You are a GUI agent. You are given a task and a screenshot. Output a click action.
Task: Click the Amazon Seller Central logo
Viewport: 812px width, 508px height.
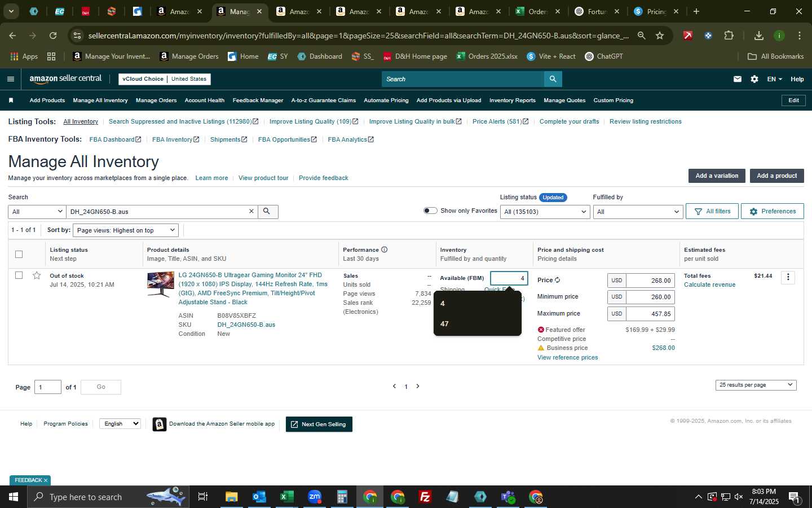pyautogui.click(x=65, y=79)
